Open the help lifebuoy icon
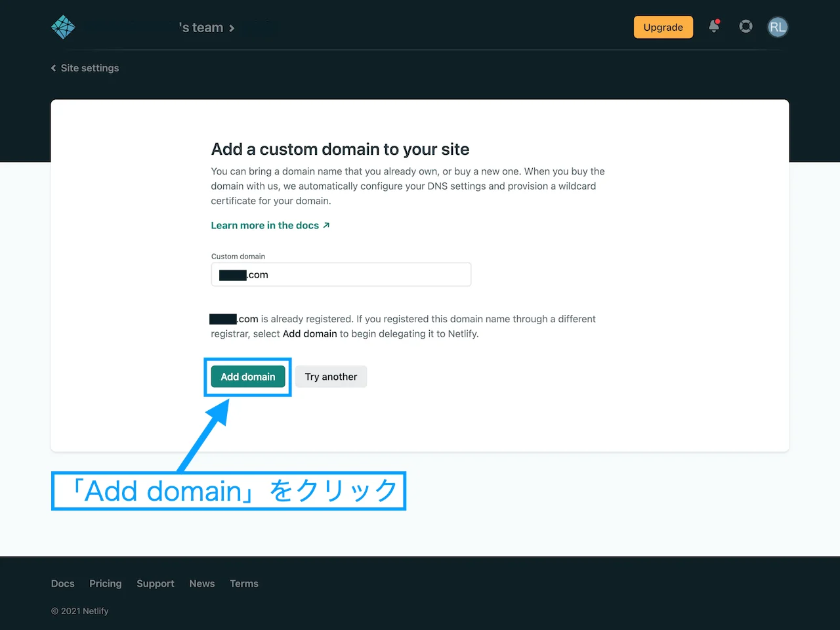 click(745, 27)
